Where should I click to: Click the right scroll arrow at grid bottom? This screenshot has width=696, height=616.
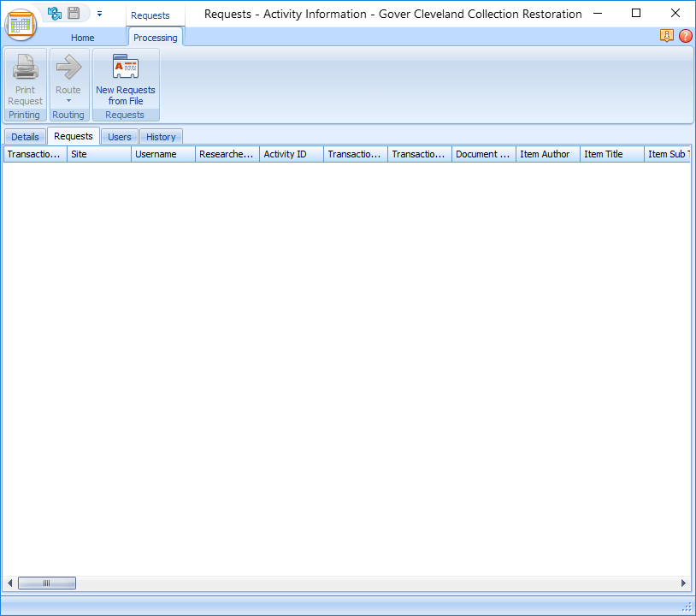(x=682, y=583)
